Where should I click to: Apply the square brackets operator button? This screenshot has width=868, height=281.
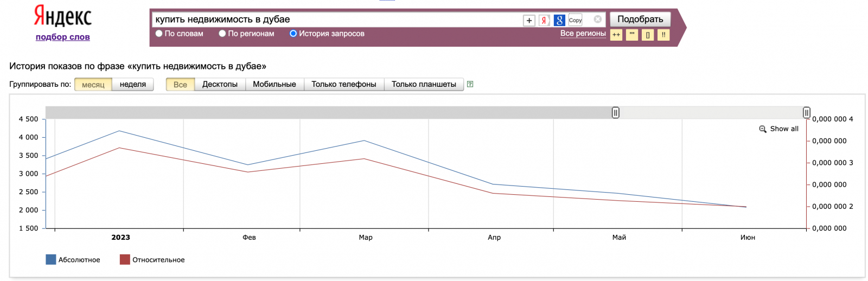[x=648, y=35]
